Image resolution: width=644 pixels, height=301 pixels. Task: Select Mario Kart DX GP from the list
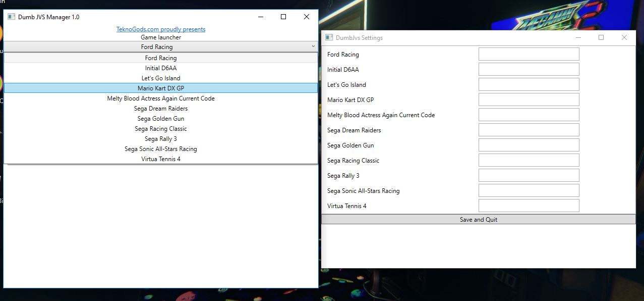(x=161, y=88)
